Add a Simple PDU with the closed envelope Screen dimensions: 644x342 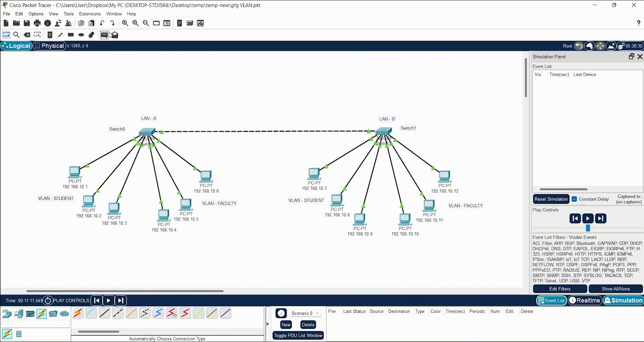(104, 35)
